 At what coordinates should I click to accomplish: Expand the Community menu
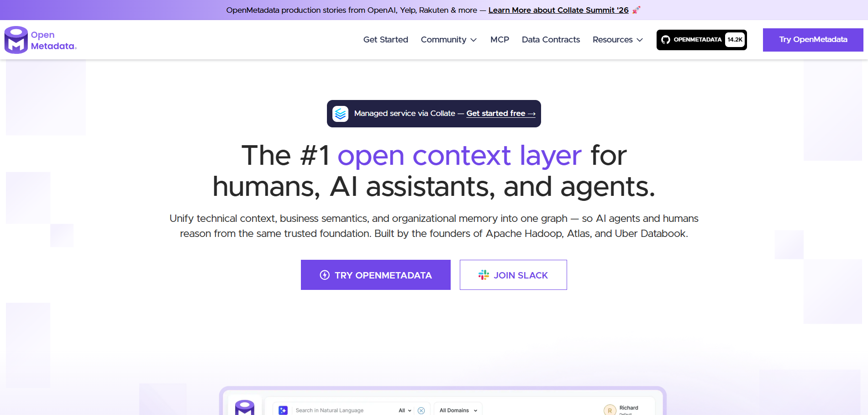click(x=448, y=40)
